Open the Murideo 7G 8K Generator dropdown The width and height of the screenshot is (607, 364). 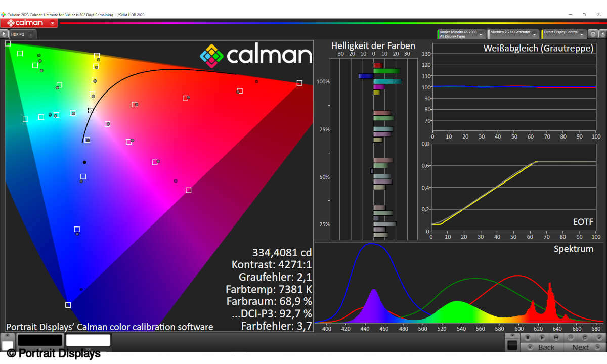(534, 34)
